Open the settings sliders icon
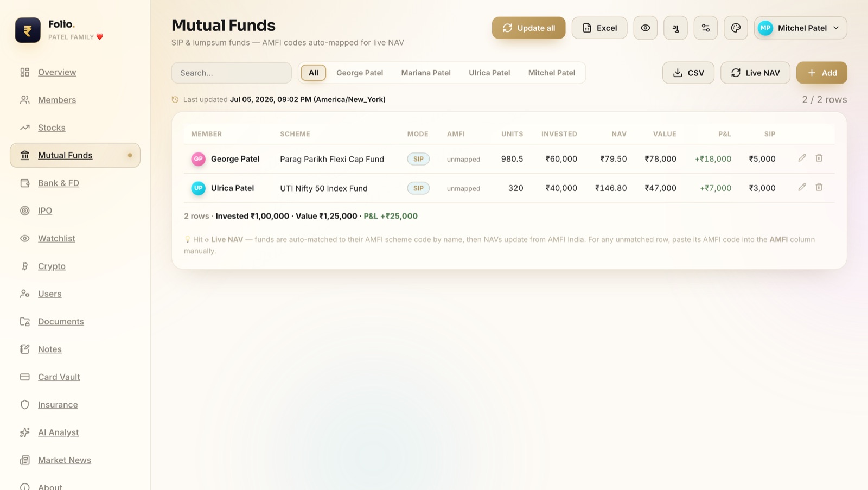 pyautogui.click(x=706, y=28)
